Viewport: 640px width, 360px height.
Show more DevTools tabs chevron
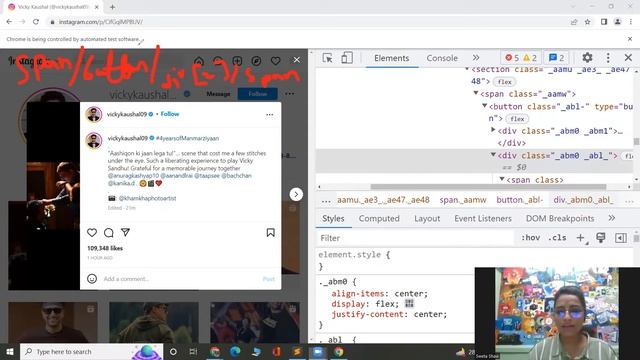coord(476,58)
